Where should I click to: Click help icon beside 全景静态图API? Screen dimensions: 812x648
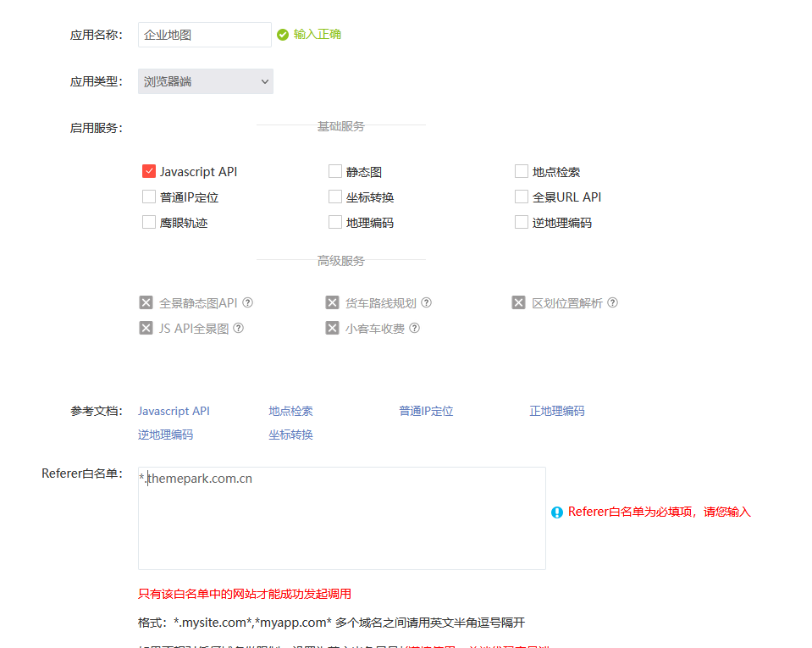click(x=248, y=302)
